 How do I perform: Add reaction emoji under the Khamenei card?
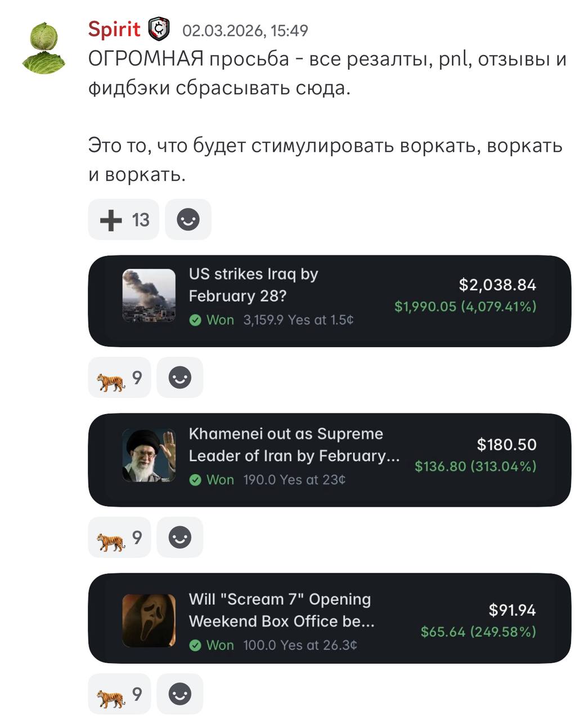pos(180,537)
